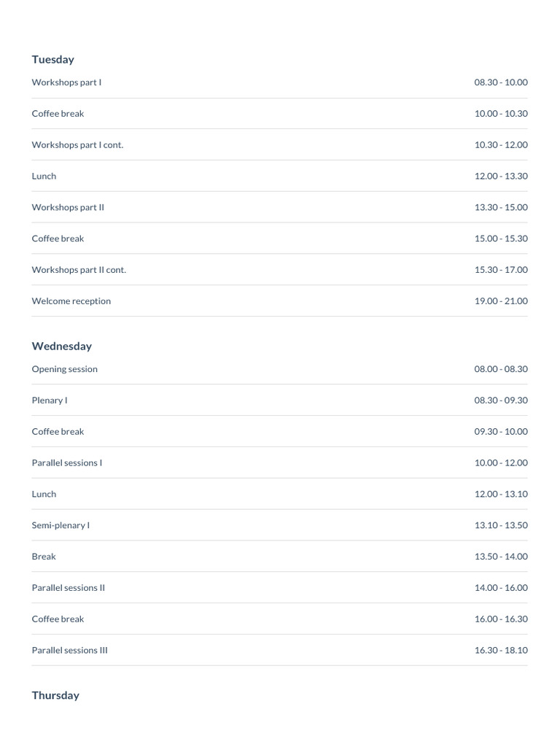
Task: Click Parallel sessions III row
Action: (x=279, y=650)
